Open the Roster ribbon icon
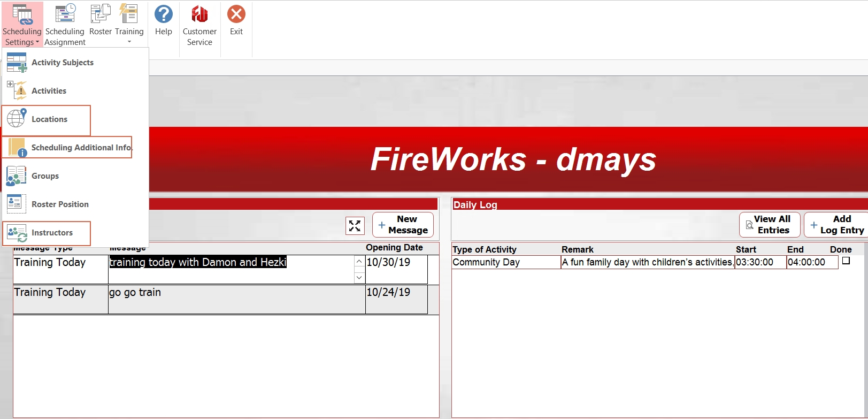 click(x=100, y=14)
